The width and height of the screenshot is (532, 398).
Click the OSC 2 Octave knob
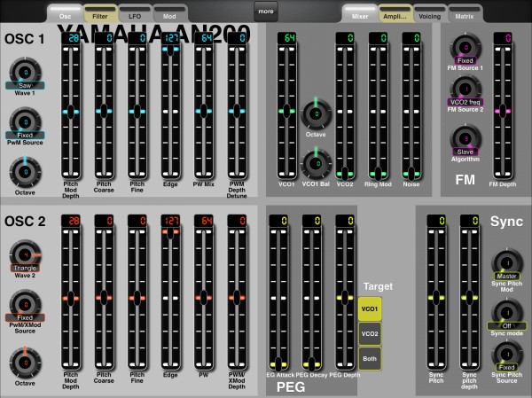25,363
